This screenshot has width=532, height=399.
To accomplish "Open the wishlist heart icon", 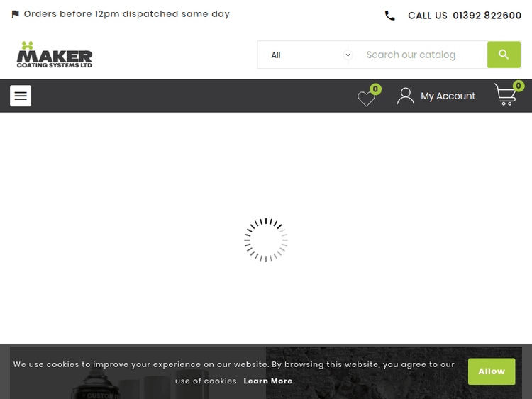I will (365, 99).
